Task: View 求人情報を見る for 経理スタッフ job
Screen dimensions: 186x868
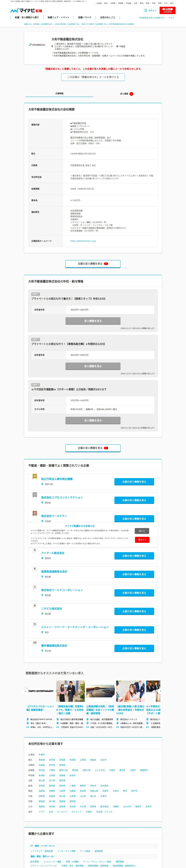Action: tap(93, 321)
